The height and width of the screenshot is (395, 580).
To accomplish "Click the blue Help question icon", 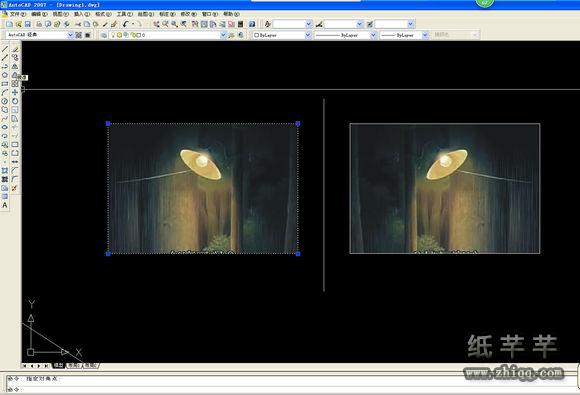I will coord(252,24).
